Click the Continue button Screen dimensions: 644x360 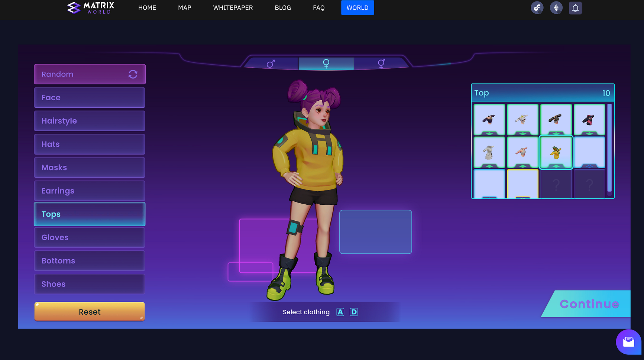(589, 304)
